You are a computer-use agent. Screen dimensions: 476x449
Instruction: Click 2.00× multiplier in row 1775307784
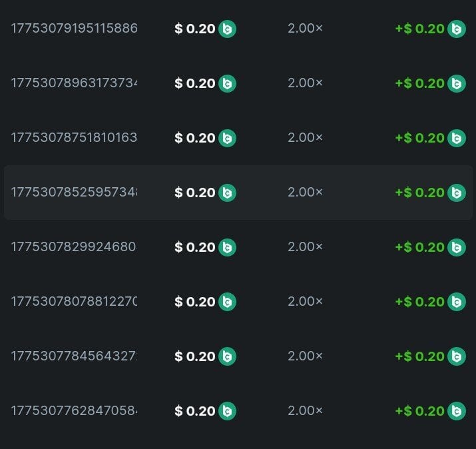tap(305, 356)
